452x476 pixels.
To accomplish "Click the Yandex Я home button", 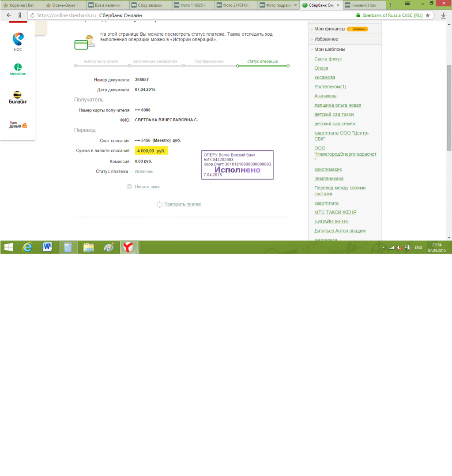I will (x=20, y=15).
